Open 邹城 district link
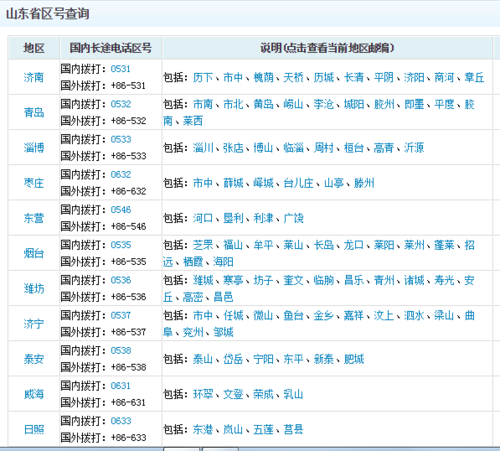This screenshot has height=451, width=500. pos(223,332)
